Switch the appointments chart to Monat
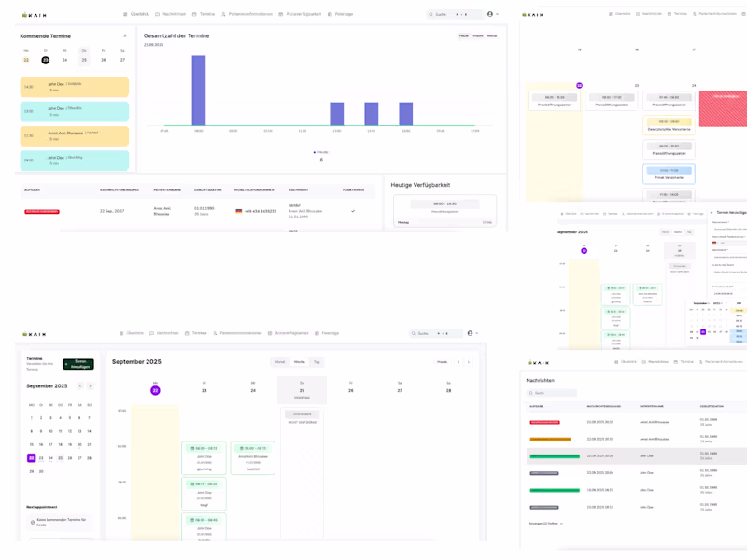 [x=492, y=36]
